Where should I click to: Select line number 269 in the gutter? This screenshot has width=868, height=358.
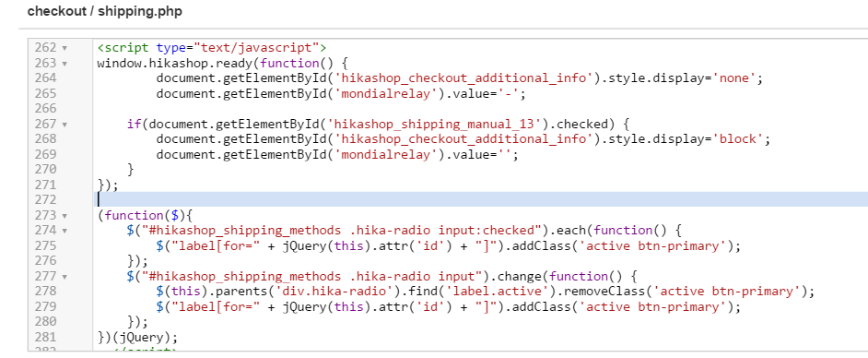click(45, 154)
